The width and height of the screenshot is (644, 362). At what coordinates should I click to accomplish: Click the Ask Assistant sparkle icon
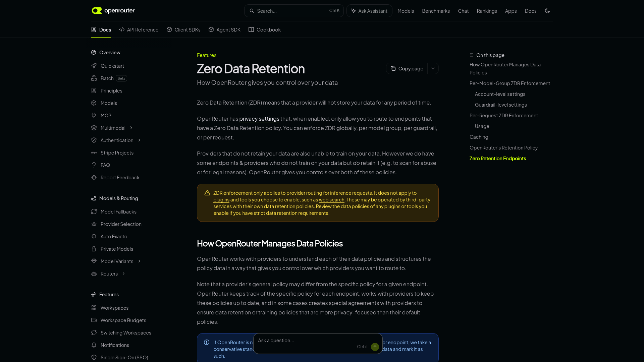pos(354,11)
